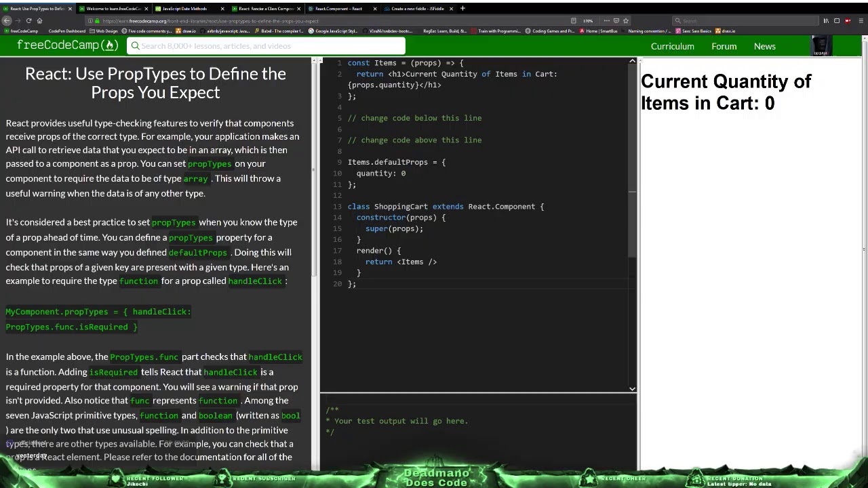Click the search magnifier icon on freeCodeCamp
This screenshot has width=868, height=488.
point(135,46)
